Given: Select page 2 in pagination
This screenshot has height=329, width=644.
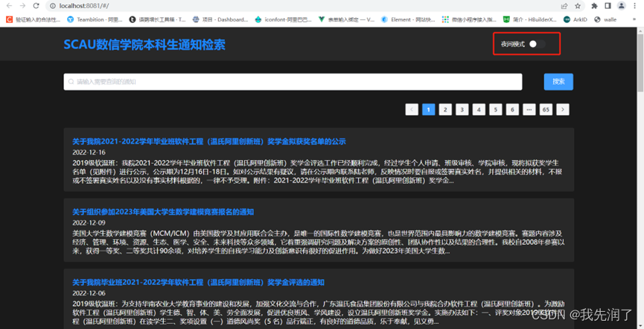Looking at the screenshot, I should click(x=445, y=109).
